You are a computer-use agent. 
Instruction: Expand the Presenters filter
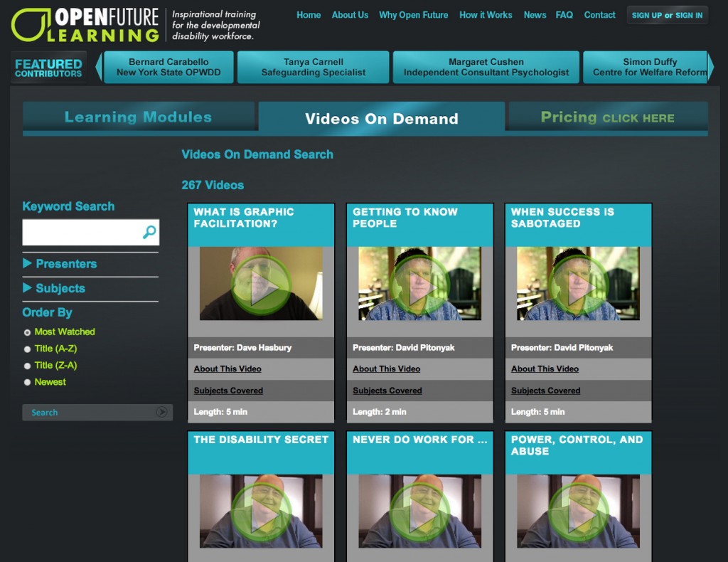[x=60, y=264]
